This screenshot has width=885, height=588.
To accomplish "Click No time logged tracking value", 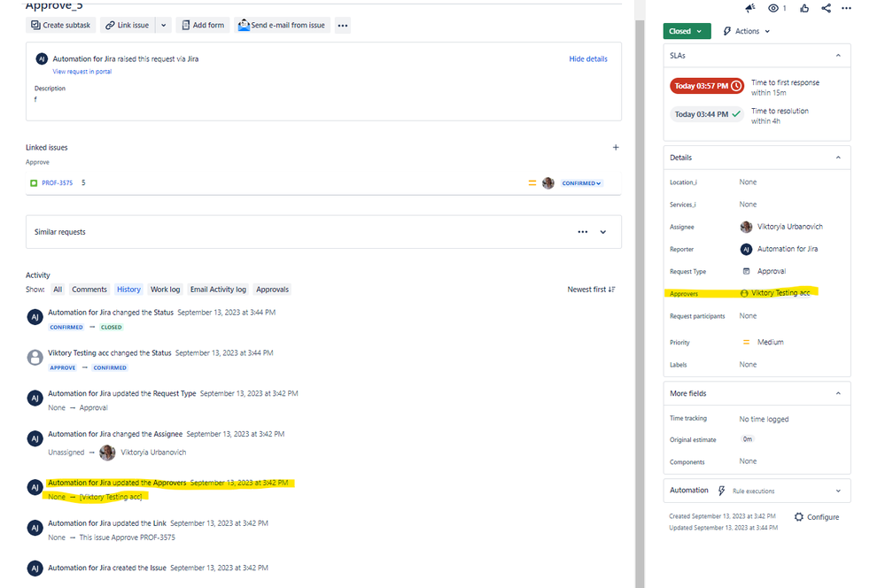I will pos(764,419).
